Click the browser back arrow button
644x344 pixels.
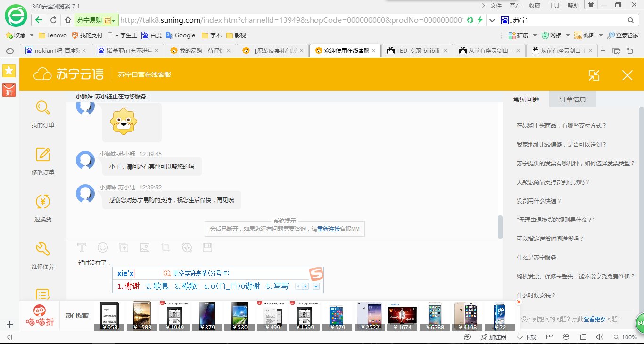39,20
